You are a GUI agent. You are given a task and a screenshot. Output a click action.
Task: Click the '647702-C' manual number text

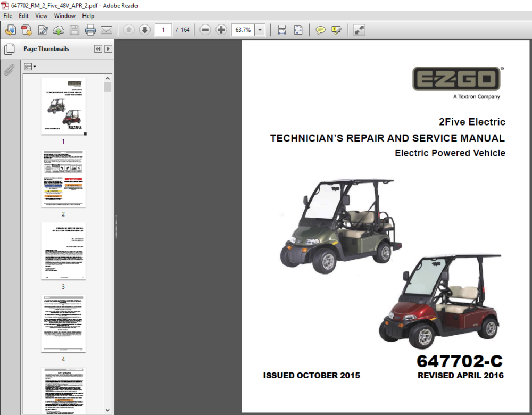coord(460,361)
